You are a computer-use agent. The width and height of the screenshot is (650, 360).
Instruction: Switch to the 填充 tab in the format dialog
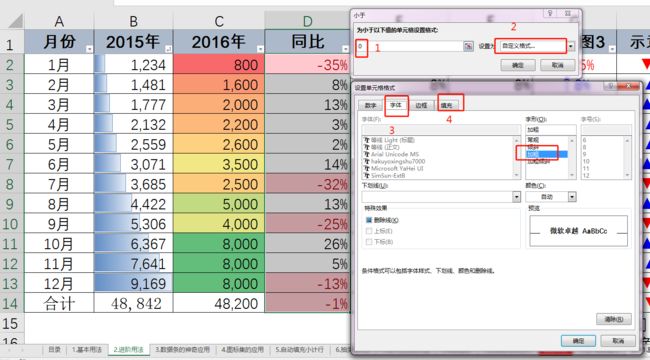tap(447, 105)
